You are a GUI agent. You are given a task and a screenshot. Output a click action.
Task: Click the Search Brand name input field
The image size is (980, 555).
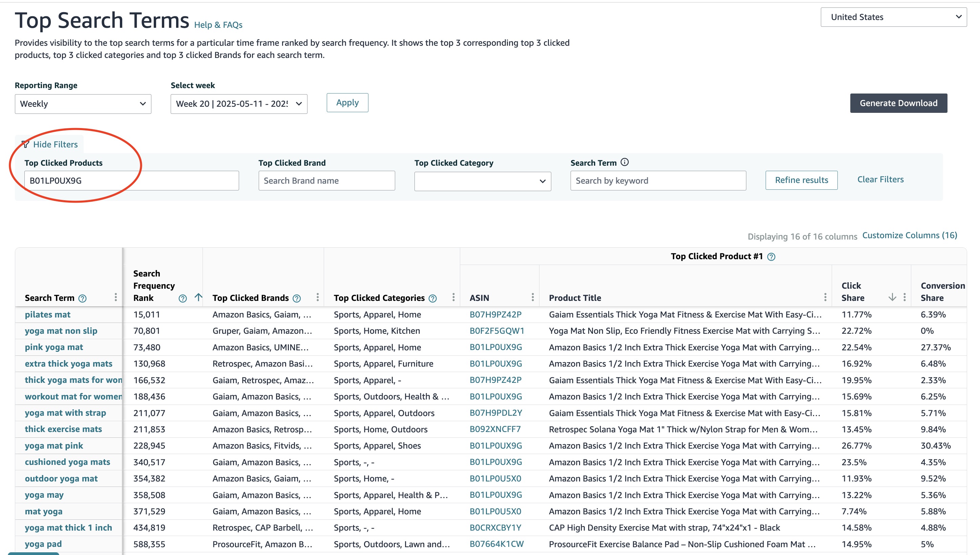(326, 181)
